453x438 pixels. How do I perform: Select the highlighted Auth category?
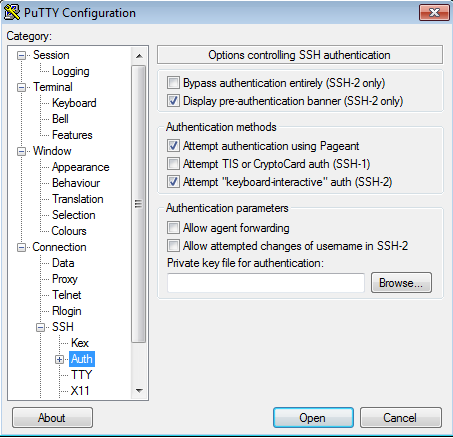pyautogui.click(x=82, y=359)
